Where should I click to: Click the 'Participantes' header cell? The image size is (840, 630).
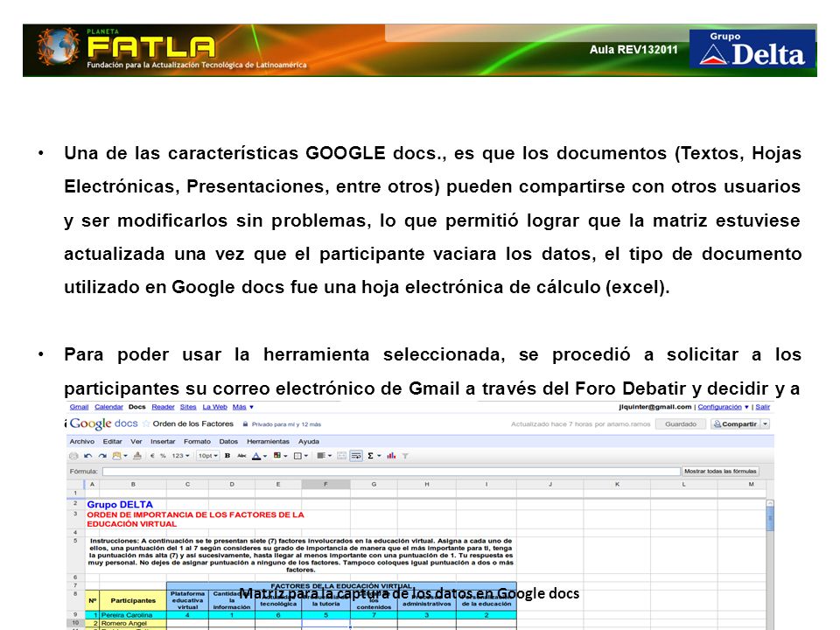[133, 600]
